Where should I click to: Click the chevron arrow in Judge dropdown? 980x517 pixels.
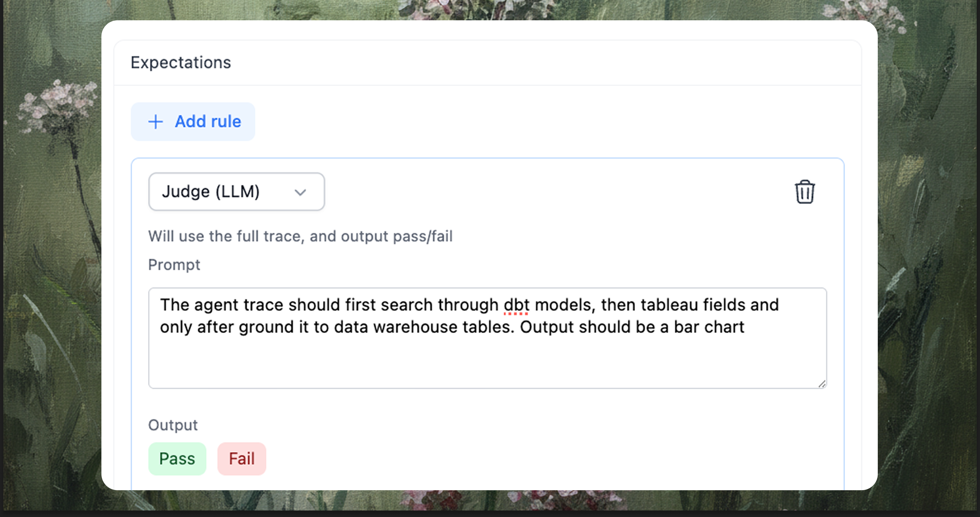(300, 192)
